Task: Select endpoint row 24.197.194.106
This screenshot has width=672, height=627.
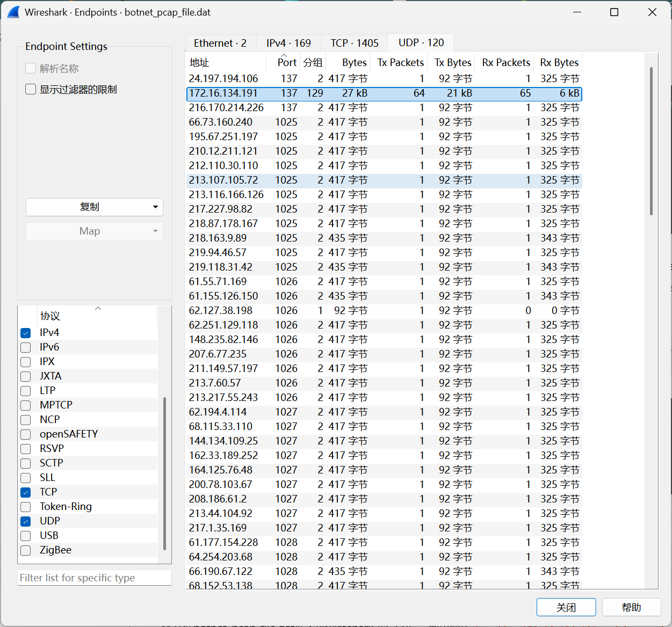Action: coord(384,79)
